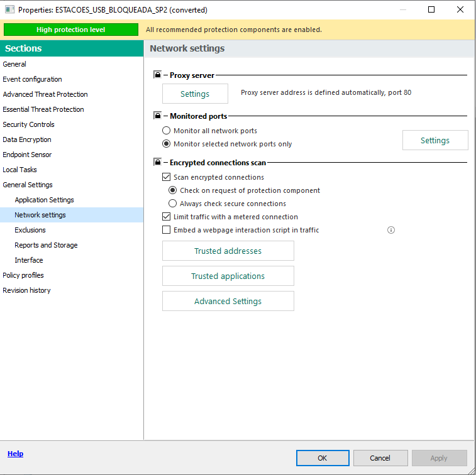The image size is (476, 475).
Task: Open Proxy server Settings button
Action: (x=195, y=94)
